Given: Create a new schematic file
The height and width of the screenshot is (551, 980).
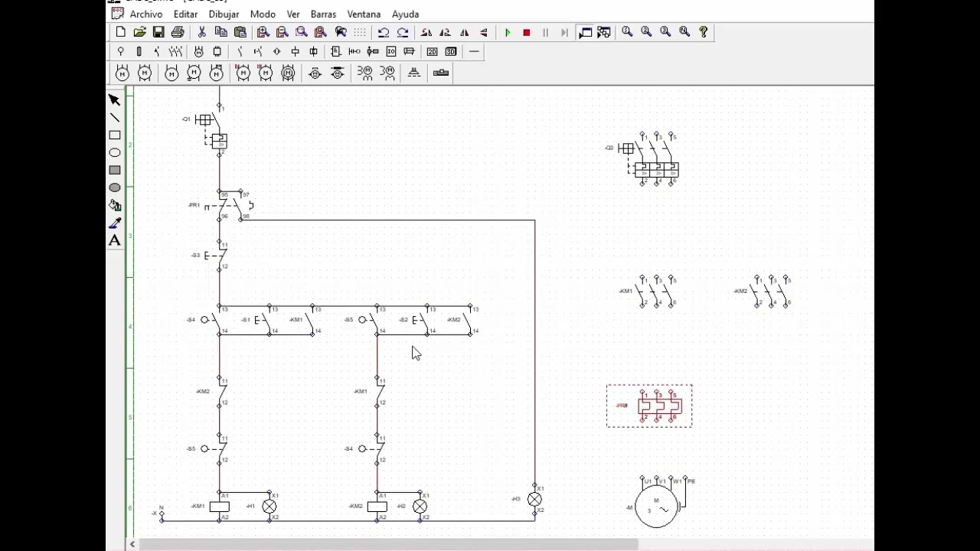Looking at the screenshot, I should (x=121, y=32).
